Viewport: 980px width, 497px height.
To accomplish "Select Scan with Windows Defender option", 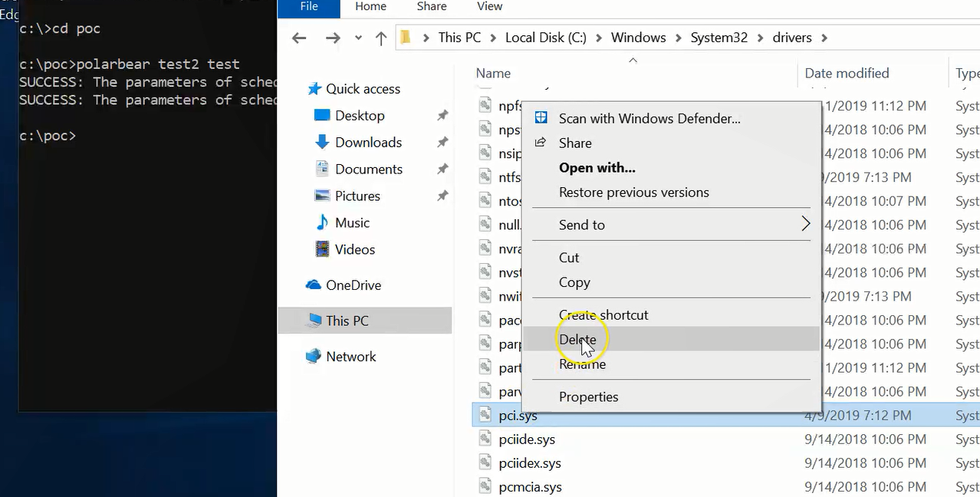I will pyautogui.click(x=649, y=118).
